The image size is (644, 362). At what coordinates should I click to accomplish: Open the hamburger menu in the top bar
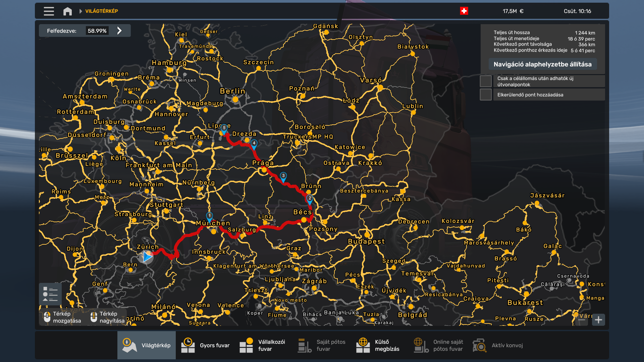click(48, 11)
